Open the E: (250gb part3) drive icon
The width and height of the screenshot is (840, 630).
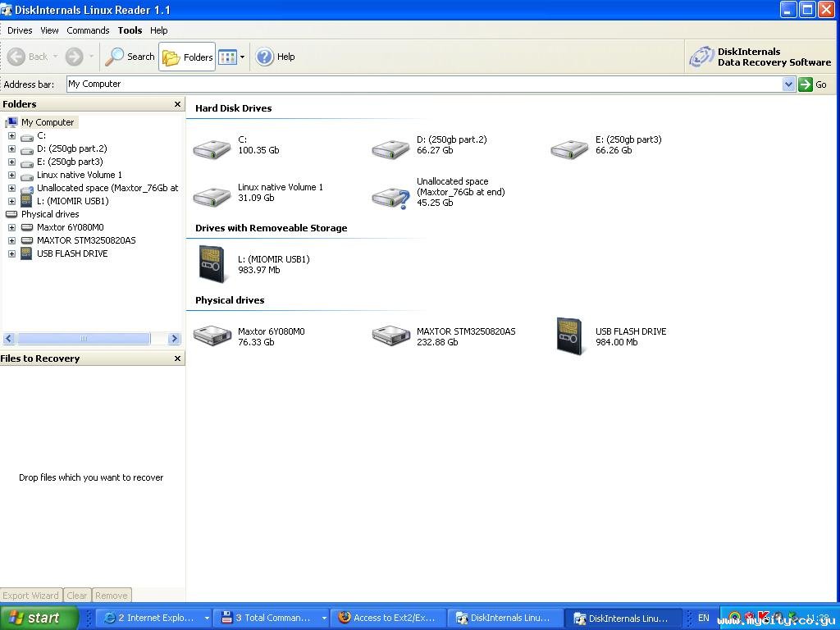click(x=569, y=148)
